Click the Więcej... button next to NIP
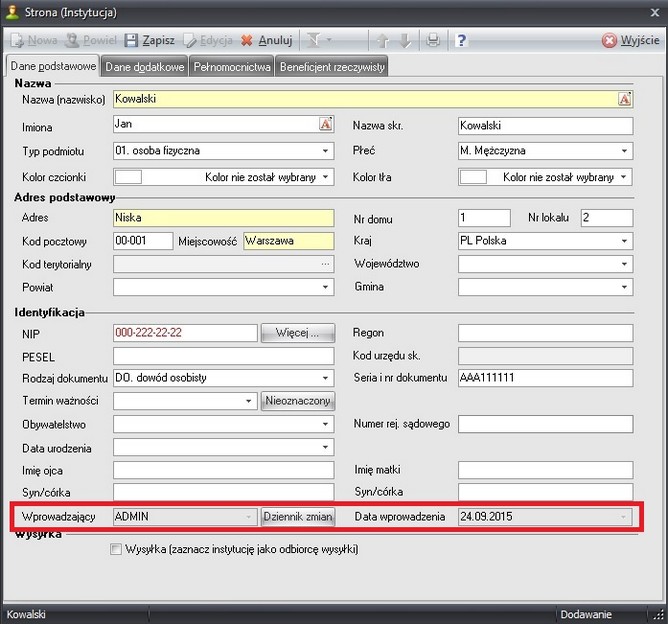Screen dimensions: 668x624 297,333
